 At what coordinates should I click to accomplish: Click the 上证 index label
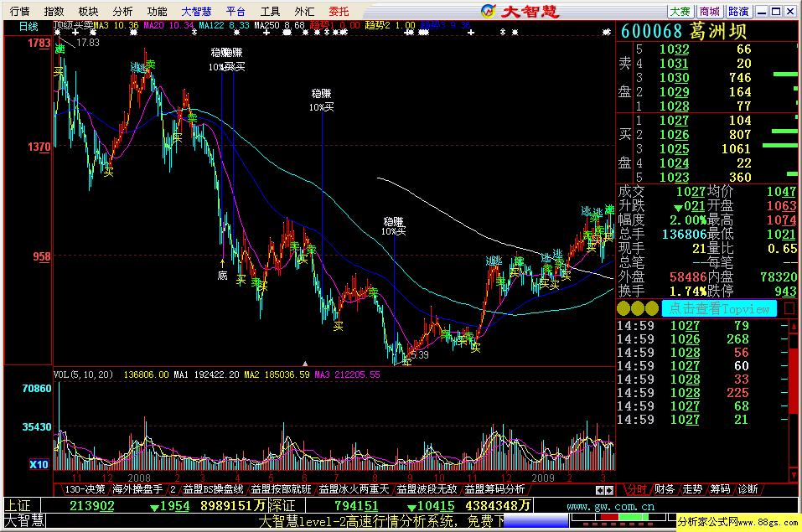(x=18, y=505)
